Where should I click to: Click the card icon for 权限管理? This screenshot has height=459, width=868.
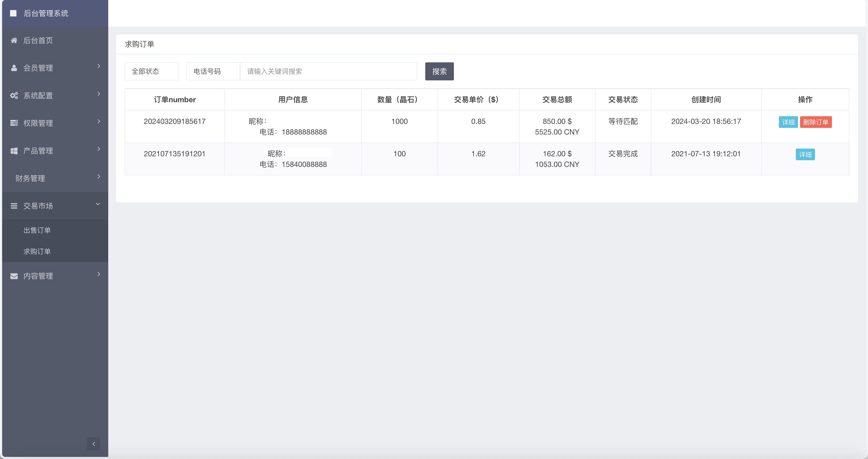[x=14, y=123]
